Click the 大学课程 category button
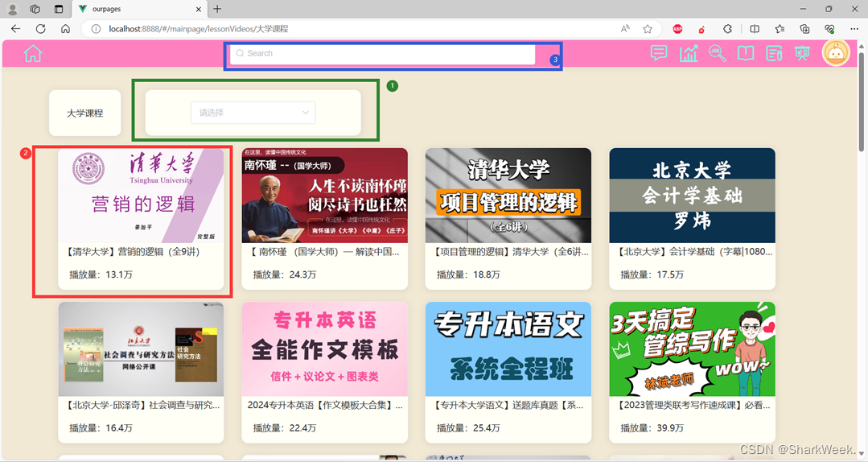868x462 pixels. click(84, 113)
